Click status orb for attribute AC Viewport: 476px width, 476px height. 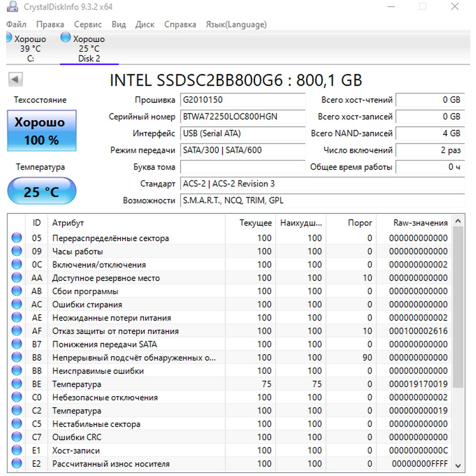[x=17, y=304]
